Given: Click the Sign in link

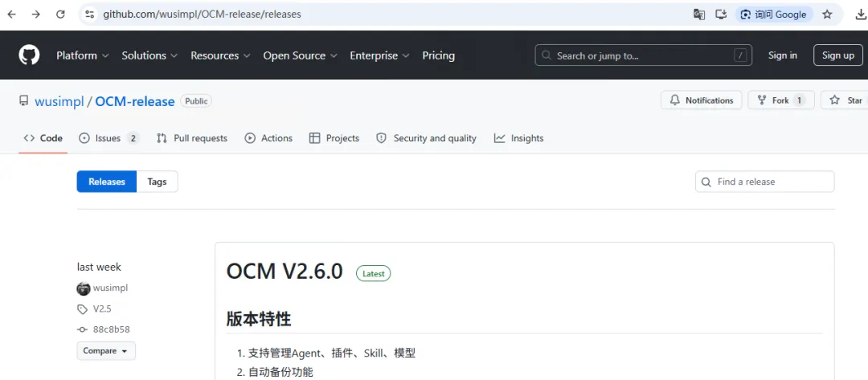Looking at the screenshot, I should coord(783,55).
